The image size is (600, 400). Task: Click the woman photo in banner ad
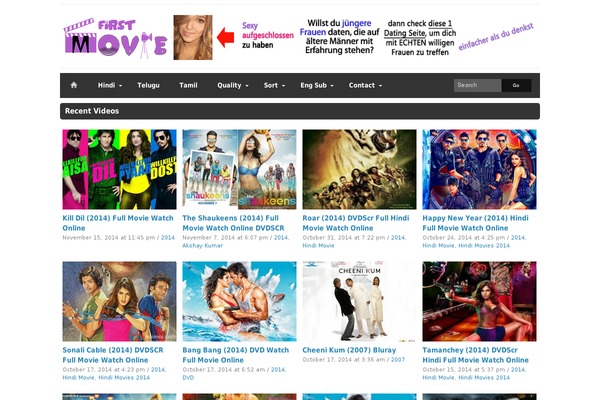(193, 38)
